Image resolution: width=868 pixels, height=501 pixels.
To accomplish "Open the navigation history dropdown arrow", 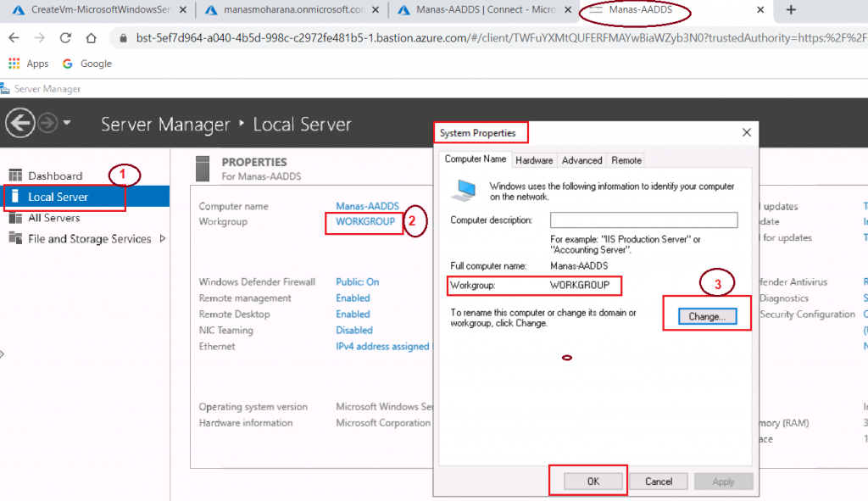I will click(x=67, y=124).
